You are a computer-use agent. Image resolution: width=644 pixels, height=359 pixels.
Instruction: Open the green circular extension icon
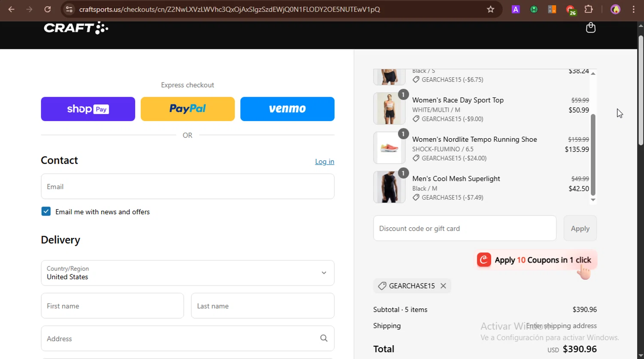coord(534,9)
